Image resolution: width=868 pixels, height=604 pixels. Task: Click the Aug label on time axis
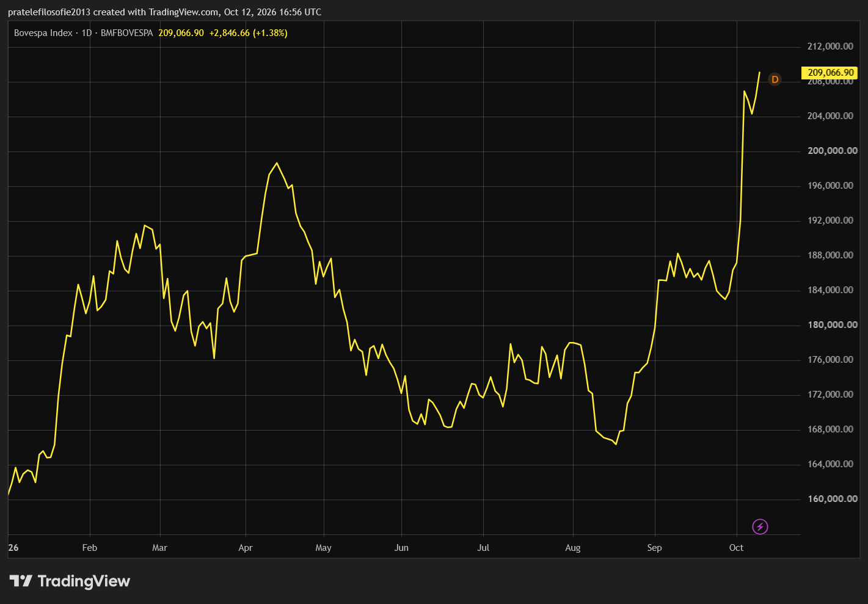point(573,548)
